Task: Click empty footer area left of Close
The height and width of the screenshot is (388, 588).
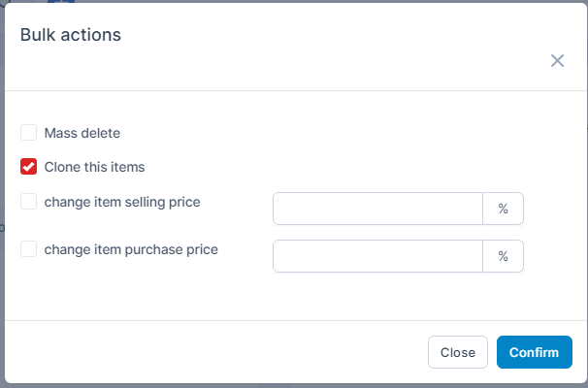Action: 213,352
